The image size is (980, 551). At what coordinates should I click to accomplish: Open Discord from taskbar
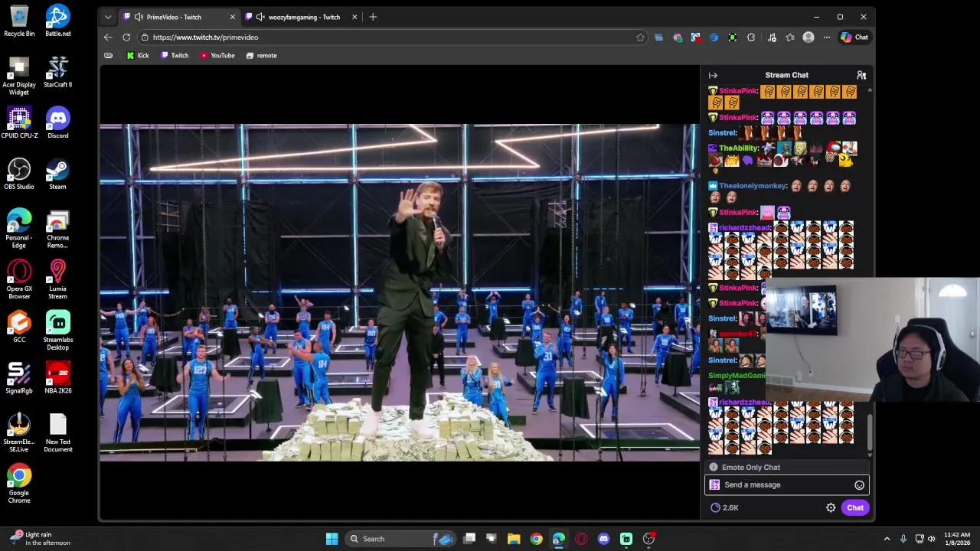[603, 539]
